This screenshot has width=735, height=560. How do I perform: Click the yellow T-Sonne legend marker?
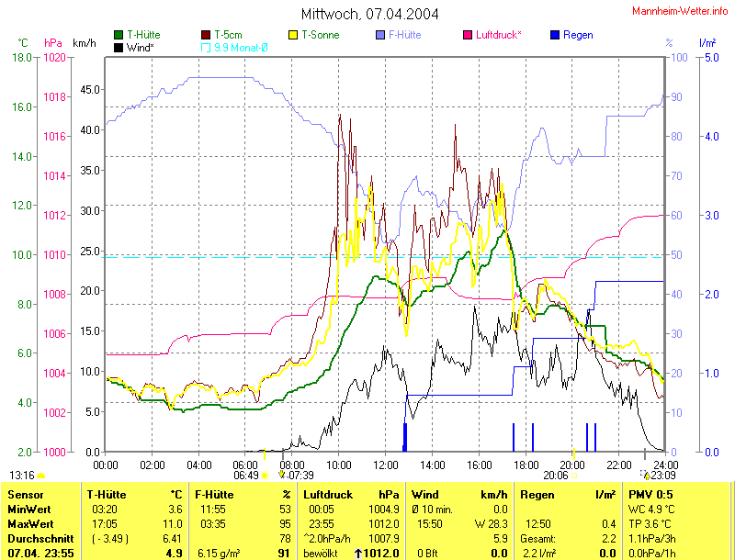(294, 35)
